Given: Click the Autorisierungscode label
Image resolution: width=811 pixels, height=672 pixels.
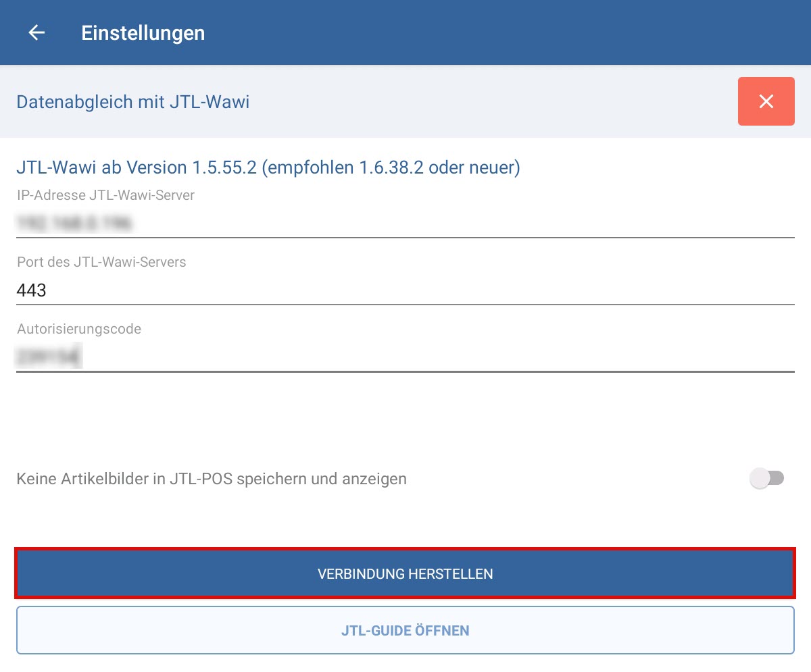Looking at the screenshot, I should 79,329.
